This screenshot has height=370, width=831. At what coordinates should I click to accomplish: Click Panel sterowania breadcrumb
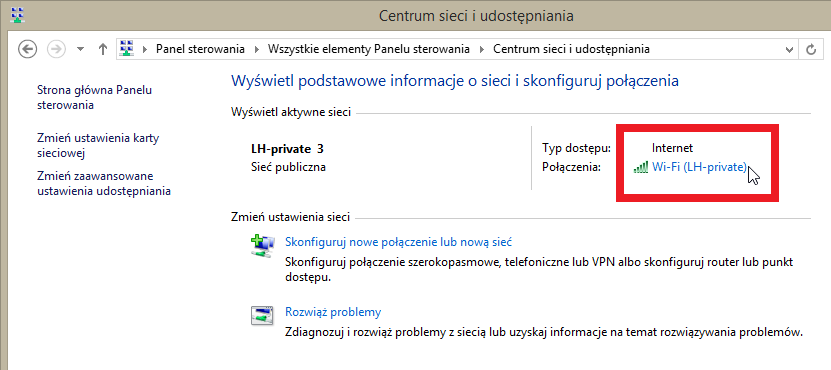pos(200,49)
